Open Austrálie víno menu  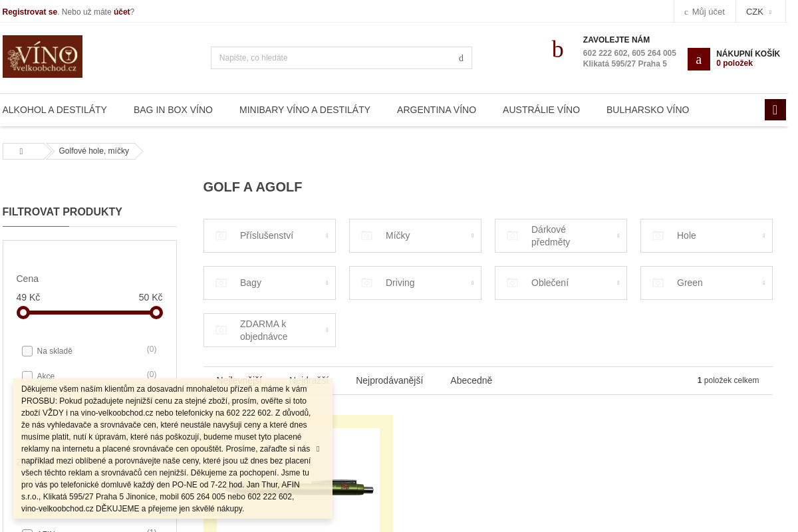click(x=541, y=110)
